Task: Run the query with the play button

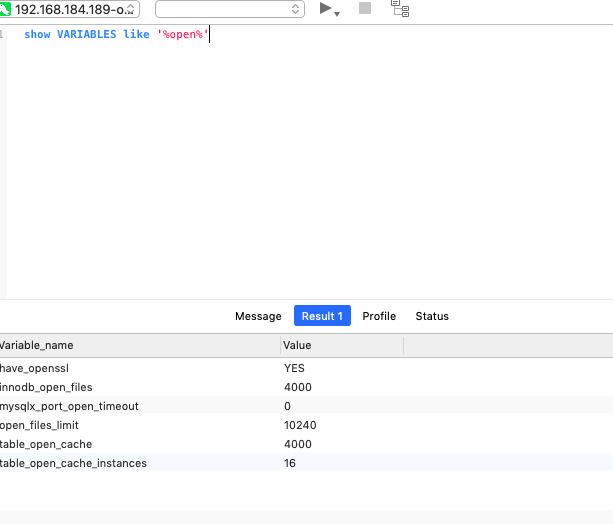Action: (x=325, y=8)
